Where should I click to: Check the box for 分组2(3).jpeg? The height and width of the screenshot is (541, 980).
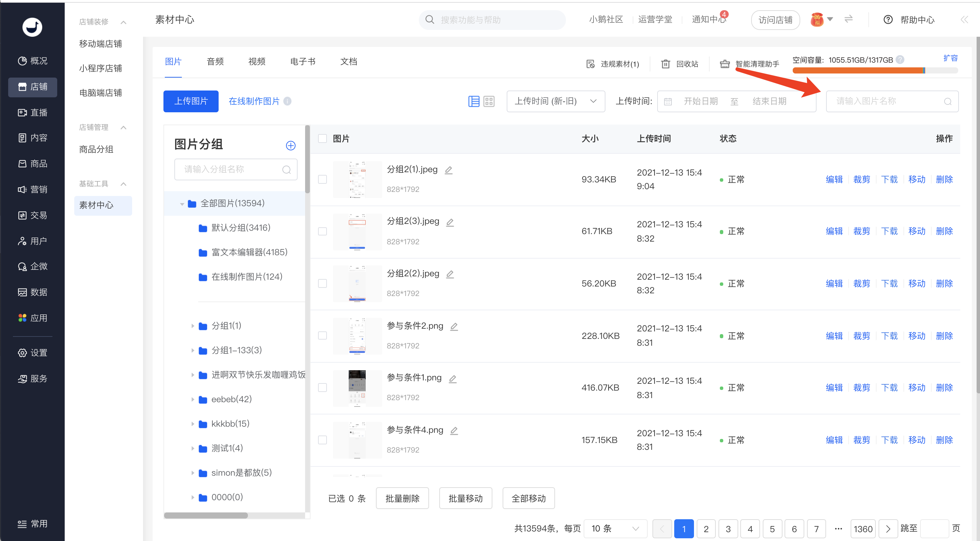point(322,231)
